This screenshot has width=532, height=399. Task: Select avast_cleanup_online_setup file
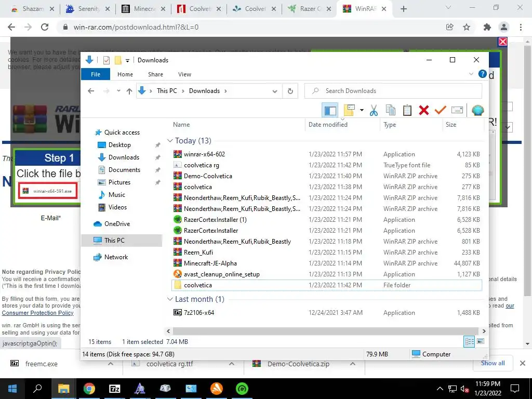coord(327,274)
